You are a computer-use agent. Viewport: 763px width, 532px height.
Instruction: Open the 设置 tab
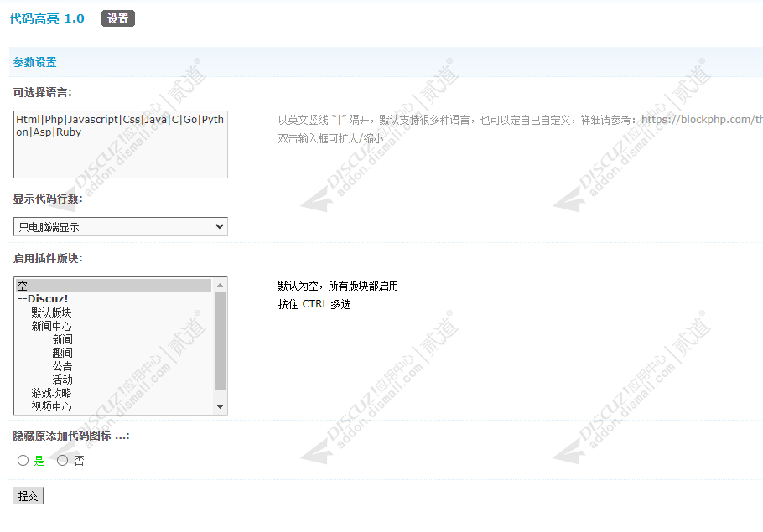tap(117, 18)
